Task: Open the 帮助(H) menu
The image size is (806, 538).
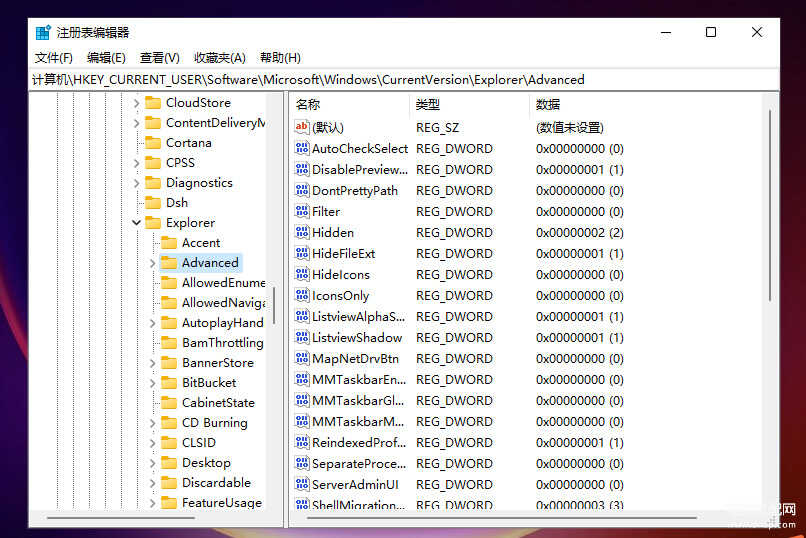Action: pyautogui.click(x=280, y=58)
